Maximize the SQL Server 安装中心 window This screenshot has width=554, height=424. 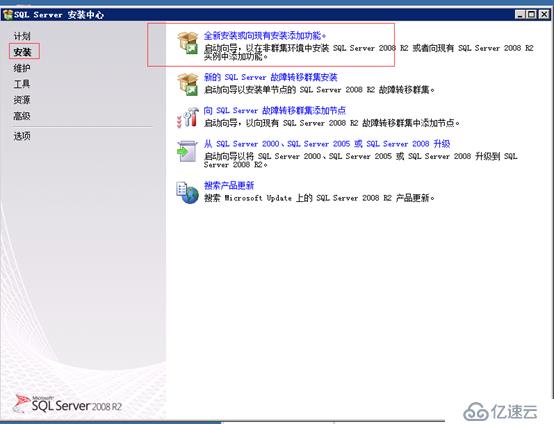click(531, 14)
